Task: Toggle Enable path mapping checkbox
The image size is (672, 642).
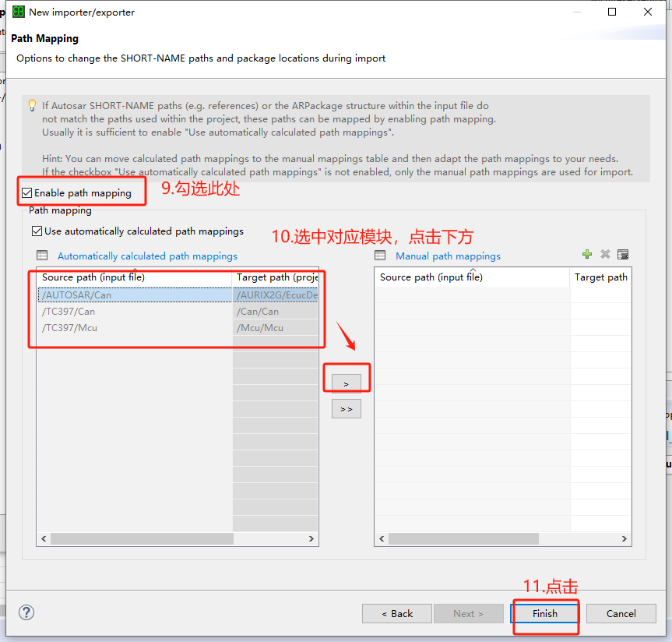Action: coord(27,192)
